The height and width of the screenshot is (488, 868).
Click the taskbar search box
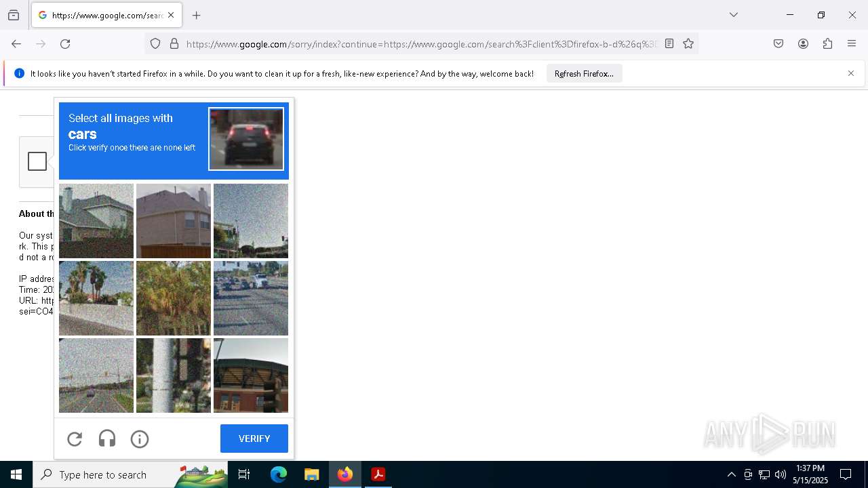pyautogui.click(x=130, y=474)
